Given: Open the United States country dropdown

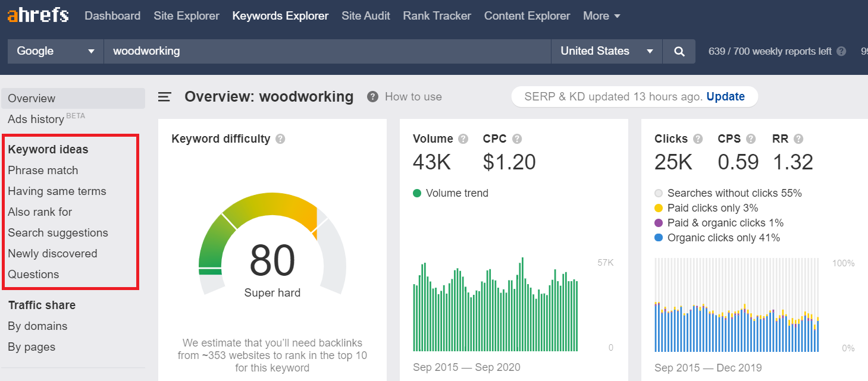Looking at the screenshot, I should click(x=606, y=51).
